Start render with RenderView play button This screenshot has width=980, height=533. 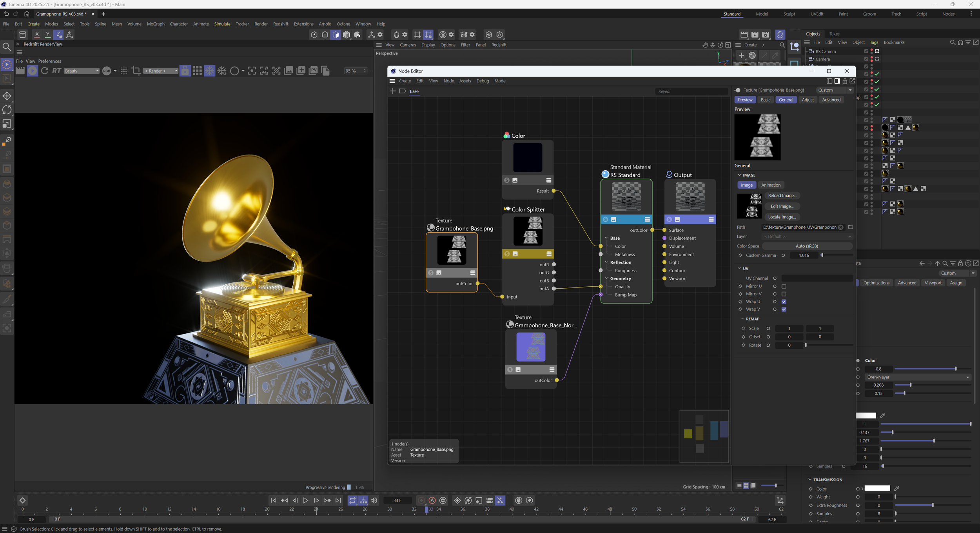(33, 71)
